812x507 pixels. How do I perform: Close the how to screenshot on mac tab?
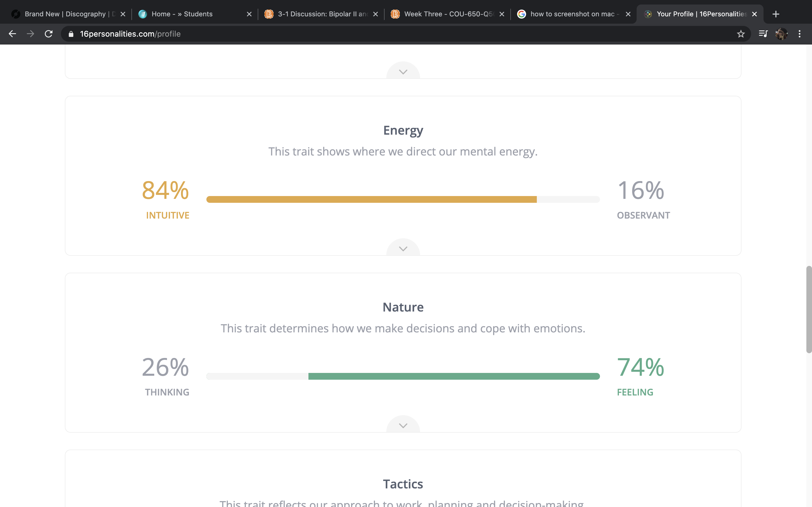click(x=628, y=14)
